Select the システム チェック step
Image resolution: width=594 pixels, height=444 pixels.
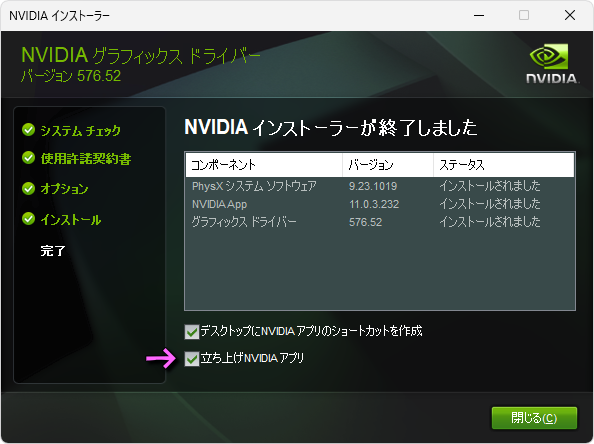80,130
